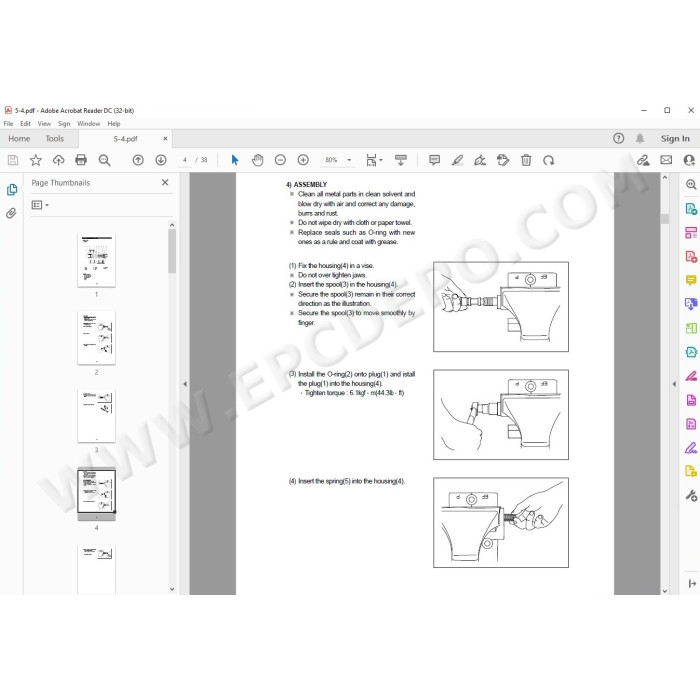Open the Sign/draw signature tool
Screen dimensions: 700x700
[x=480, y=160]
